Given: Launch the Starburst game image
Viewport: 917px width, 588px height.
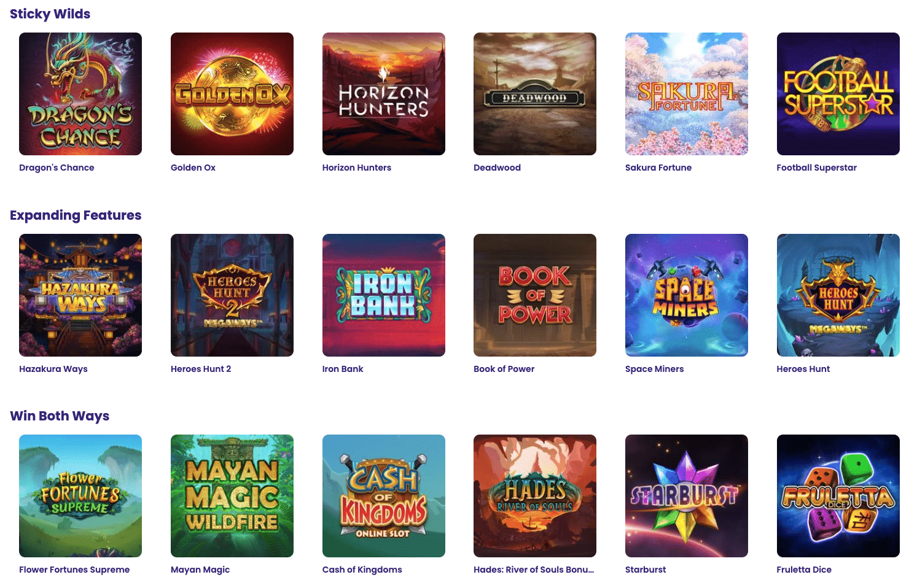Looking at the screenshot, I should pos(687,496).
